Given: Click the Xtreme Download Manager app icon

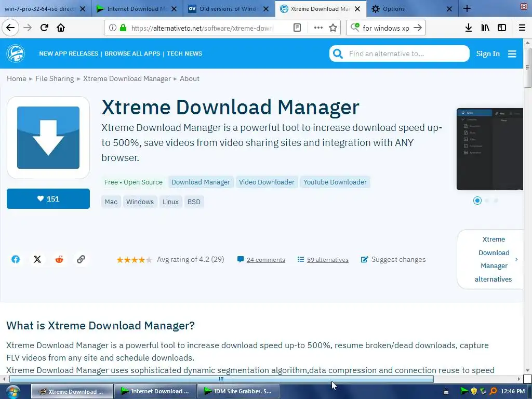Looking at the screenshot, I should [x=48, y=137].
